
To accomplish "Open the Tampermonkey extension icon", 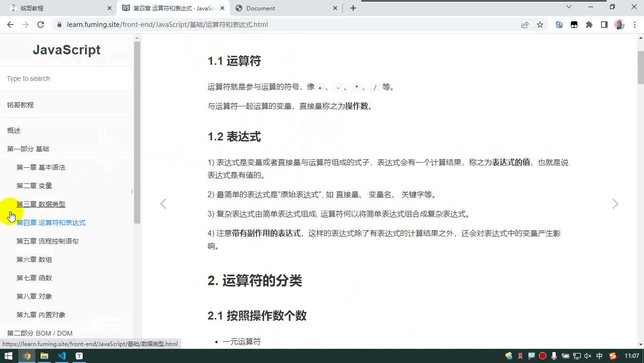I will (x=574, y=25).
